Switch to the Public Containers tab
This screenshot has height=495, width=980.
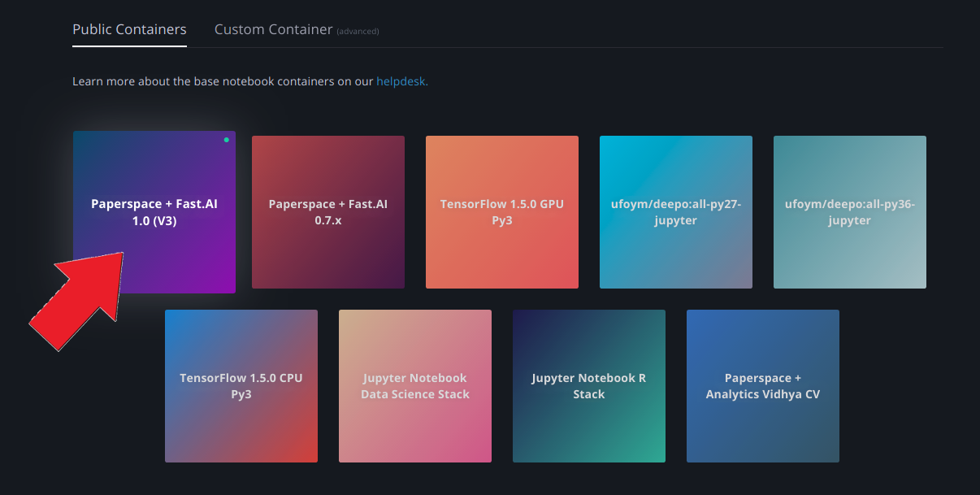click(129, 29)
